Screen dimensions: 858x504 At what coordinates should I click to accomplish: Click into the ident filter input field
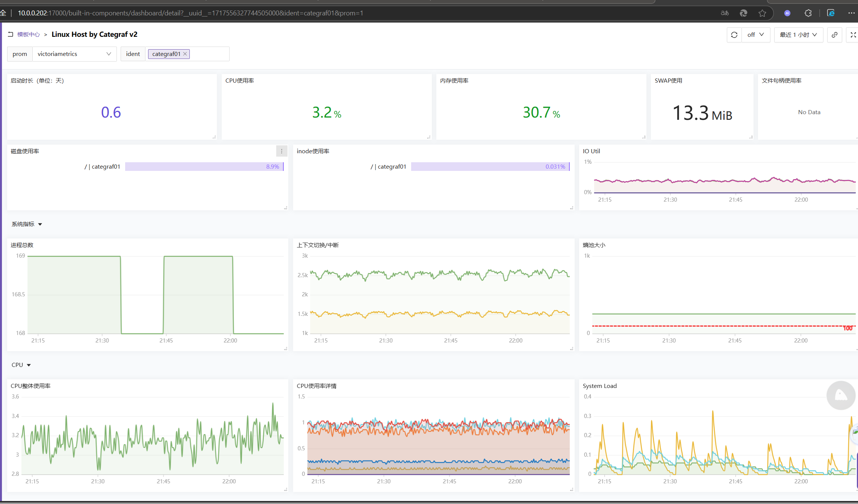(x=209, y=54)
